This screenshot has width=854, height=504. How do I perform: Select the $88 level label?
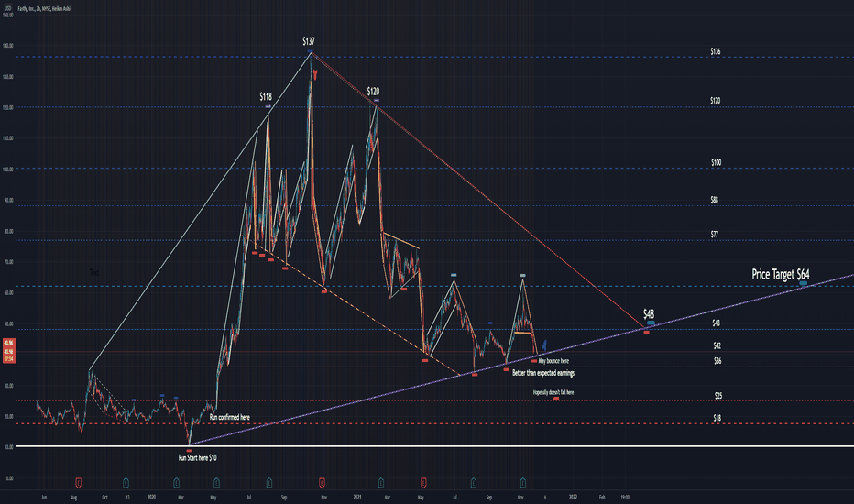coord(715,200)
